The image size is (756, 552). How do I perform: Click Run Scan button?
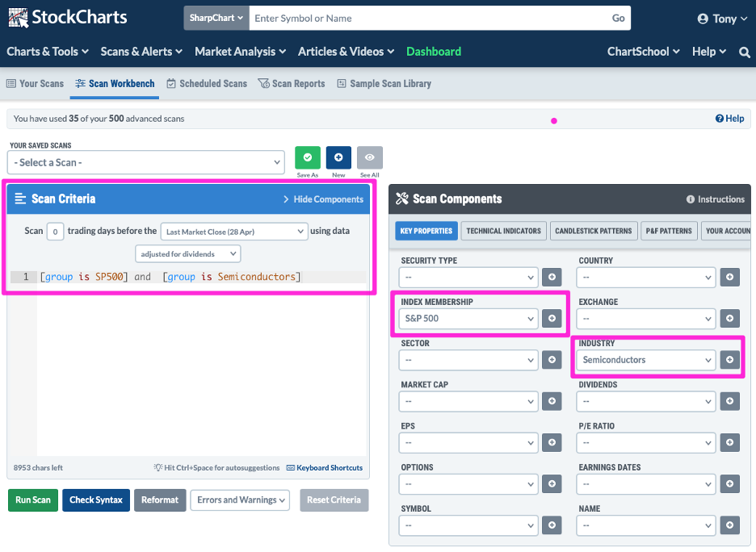coord(33,500)
